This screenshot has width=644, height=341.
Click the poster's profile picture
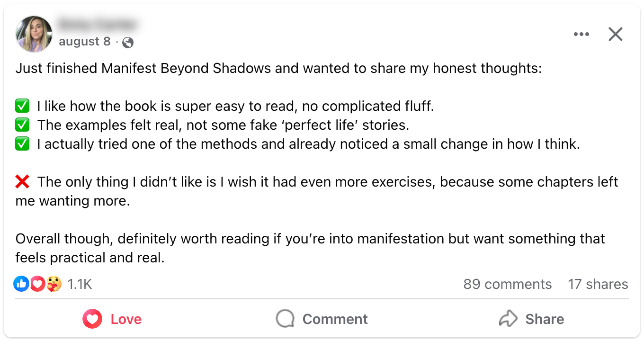[34, 34]
